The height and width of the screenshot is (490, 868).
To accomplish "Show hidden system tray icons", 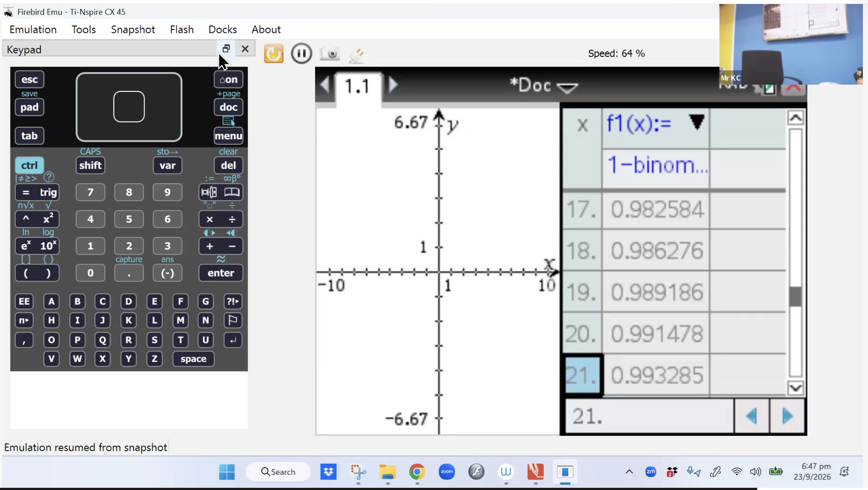I will pos(629,472).
